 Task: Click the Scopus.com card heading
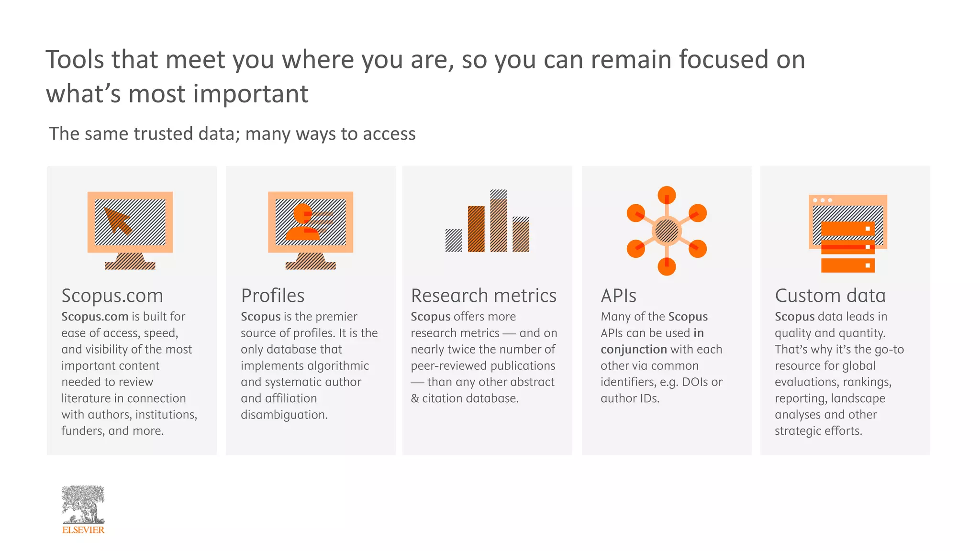(112, 296)
